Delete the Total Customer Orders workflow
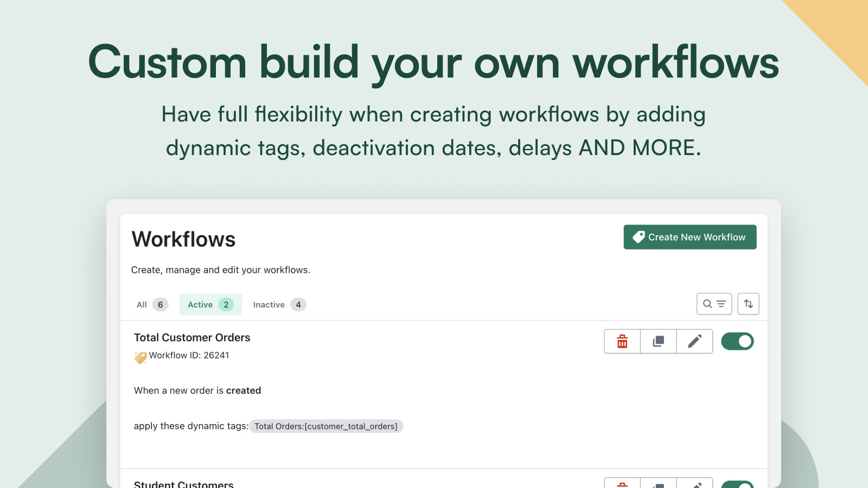The height and width of the screenshot is (488, 868). click(622, 342)
